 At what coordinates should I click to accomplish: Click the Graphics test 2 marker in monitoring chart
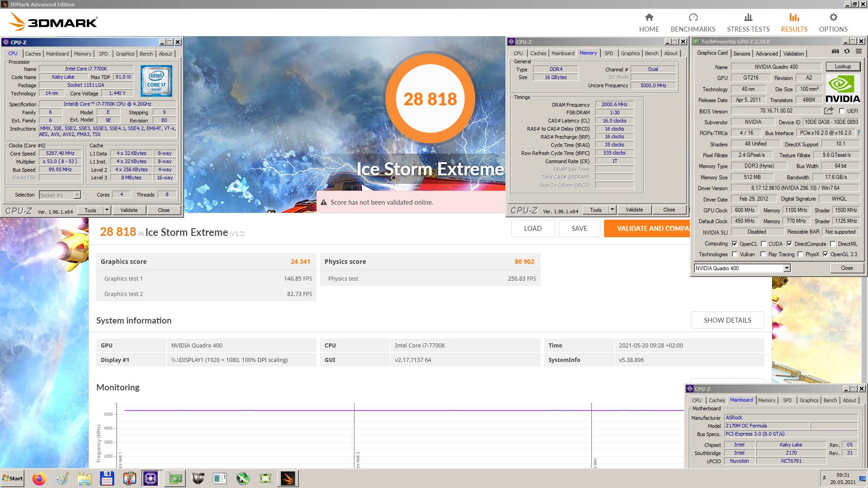[x=357, y=459]
